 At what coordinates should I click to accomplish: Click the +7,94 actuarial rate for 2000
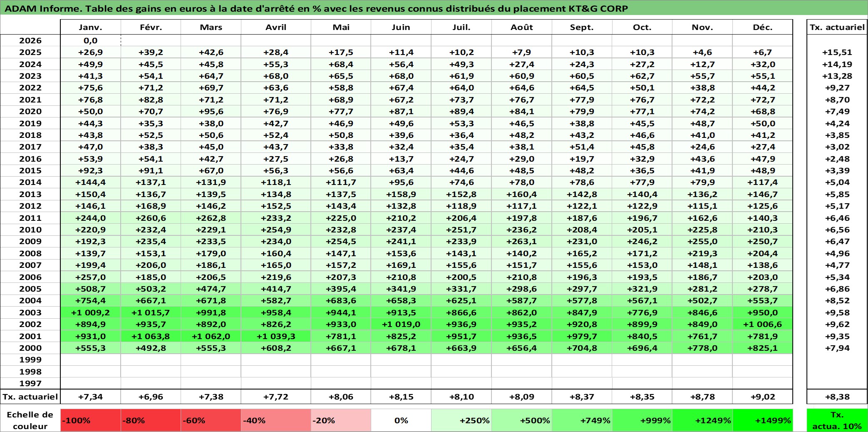(x=837, y=348)
